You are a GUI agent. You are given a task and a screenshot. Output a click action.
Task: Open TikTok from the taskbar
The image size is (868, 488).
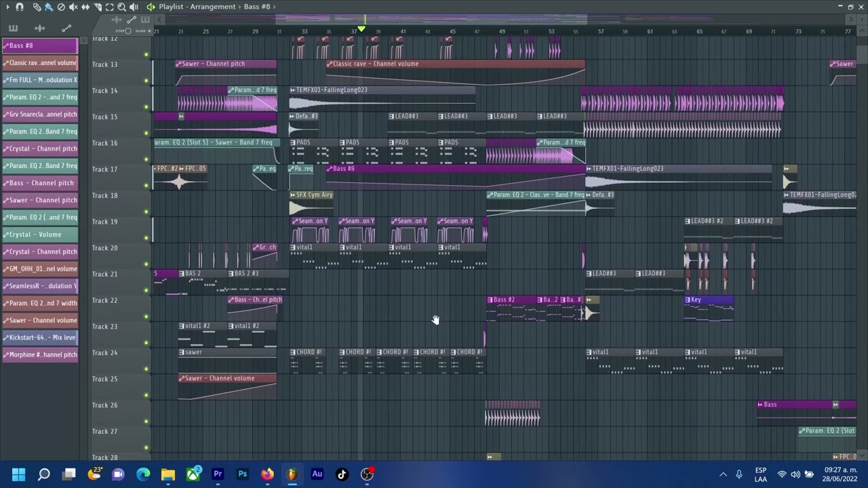click(342, 474)
